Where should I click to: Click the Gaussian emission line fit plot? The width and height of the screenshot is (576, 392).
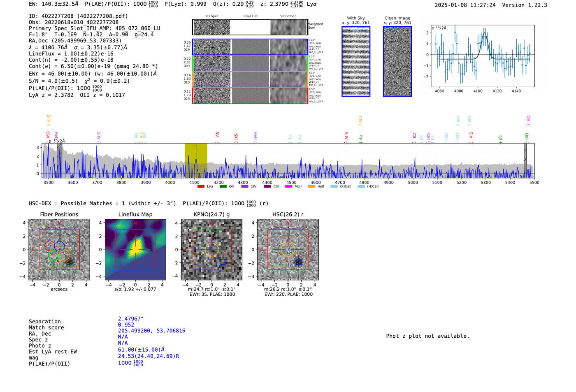point(483,56)
